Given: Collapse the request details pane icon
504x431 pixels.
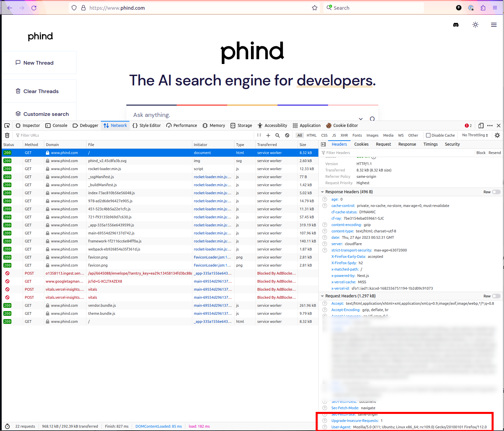Looking at the screenshot, I should 323,144.
